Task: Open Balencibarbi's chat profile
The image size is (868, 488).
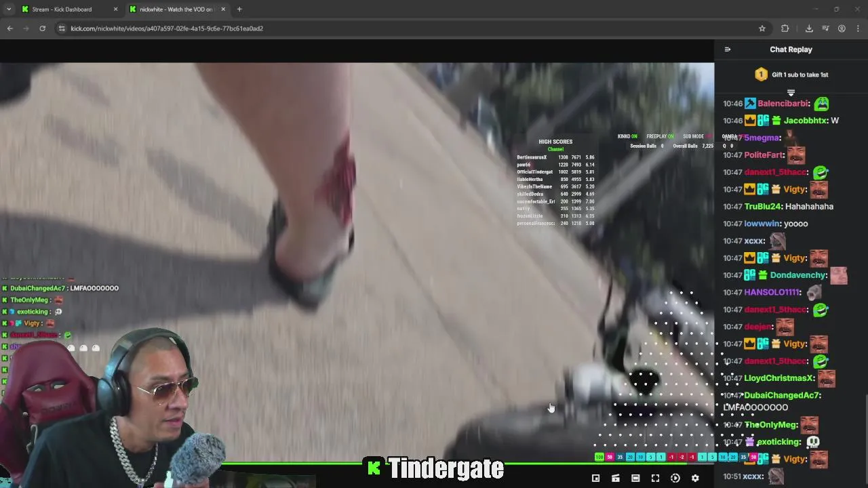Action: tap(783, 104)
